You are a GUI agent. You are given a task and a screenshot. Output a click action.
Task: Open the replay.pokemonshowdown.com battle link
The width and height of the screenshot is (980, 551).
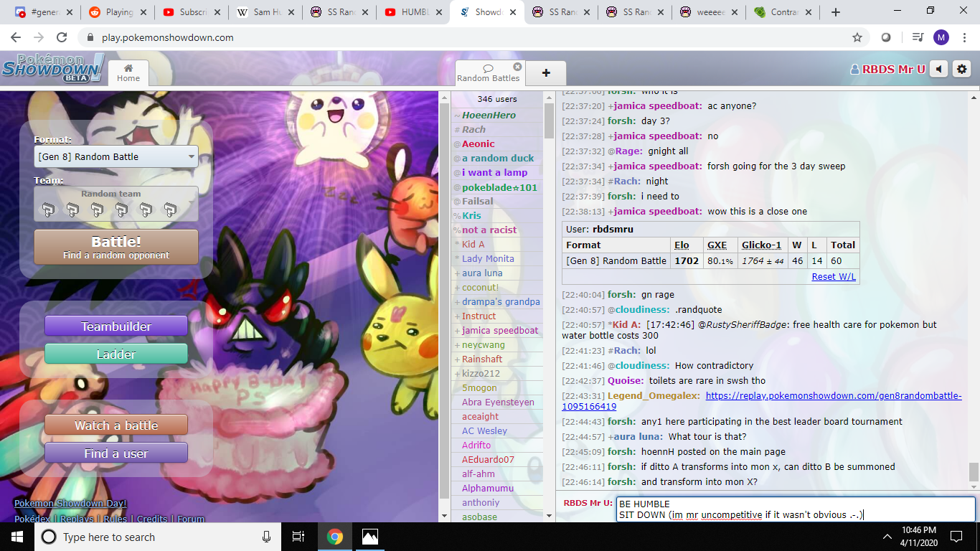click(x=762, y=401)
